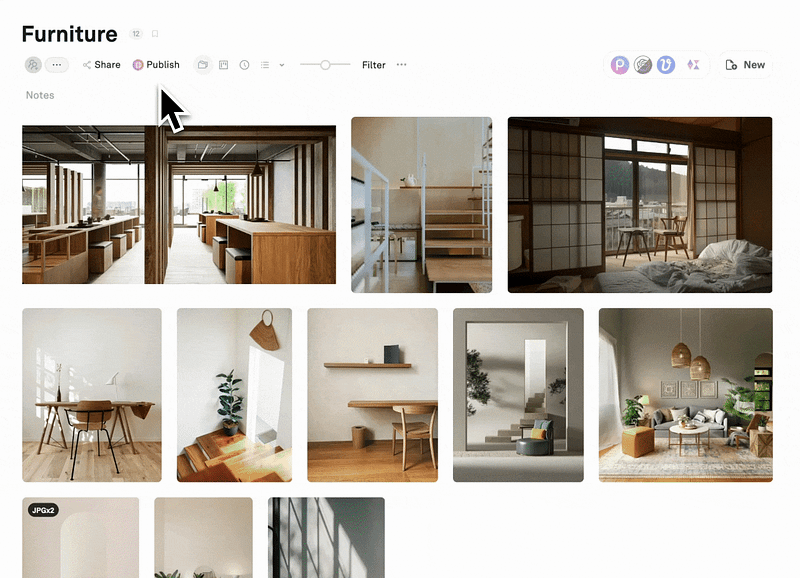Click the bookmark icon beside Furniture title

click(155, 34)
